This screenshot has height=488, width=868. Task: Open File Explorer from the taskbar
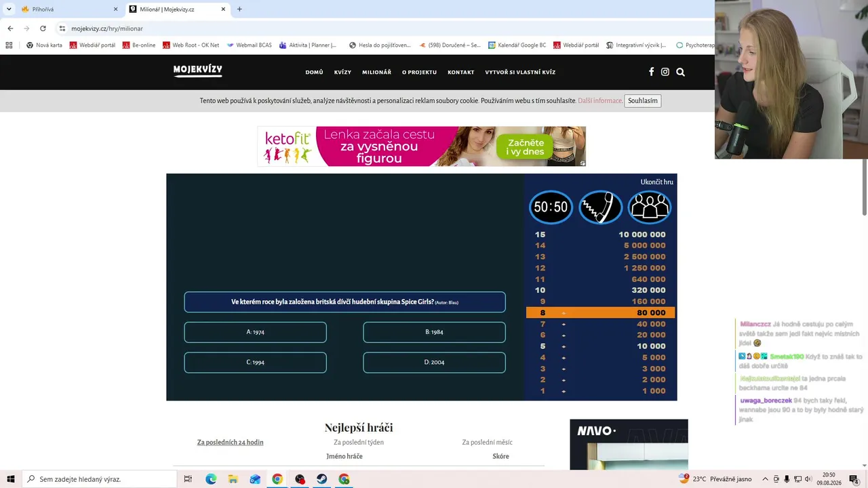tap(233, 479)
